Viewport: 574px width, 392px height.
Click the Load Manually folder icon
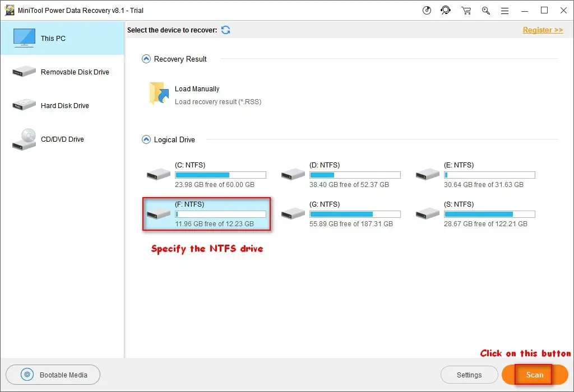(159, 94)
